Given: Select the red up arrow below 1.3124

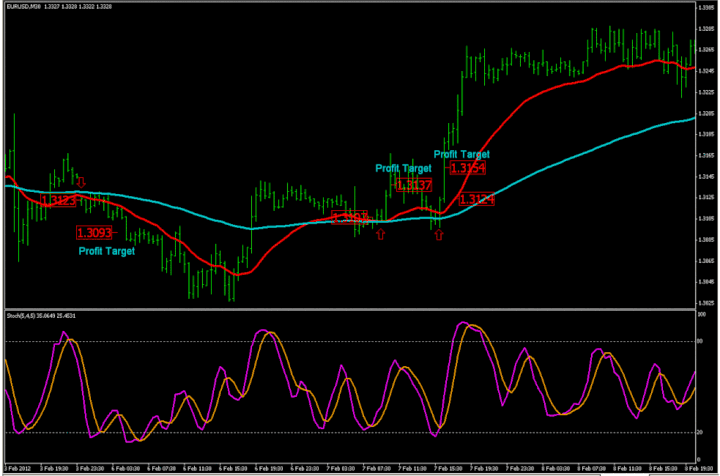Looking at the screenshot, I should coord(439,235).
